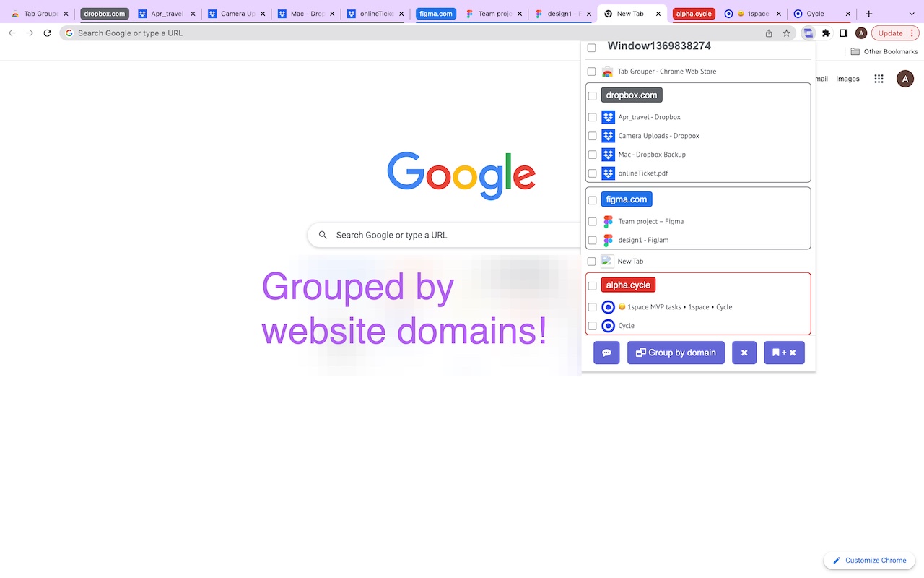924x578 pixels.
Task: Go back with the back arrow
Action: coord(12,33)
